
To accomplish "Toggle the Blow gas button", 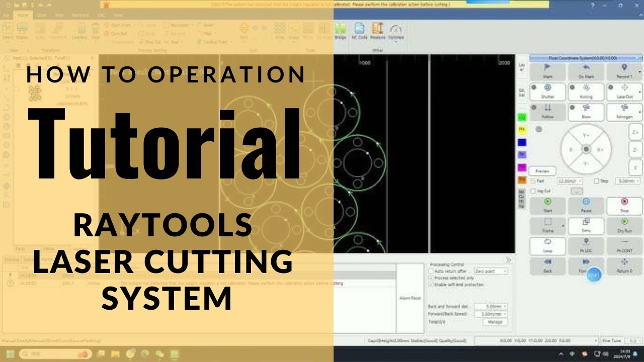I will tap(586, 112).
